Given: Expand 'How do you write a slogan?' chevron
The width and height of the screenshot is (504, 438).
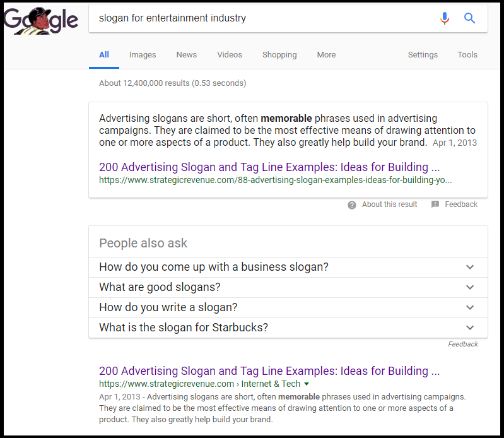Looking at the screenshot, I should pyautogui.click(x=470, y=307).
